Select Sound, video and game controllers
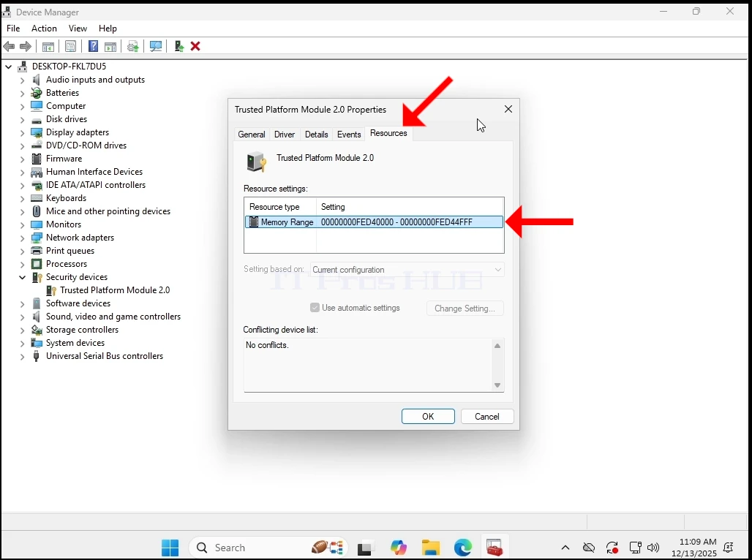 113,317
